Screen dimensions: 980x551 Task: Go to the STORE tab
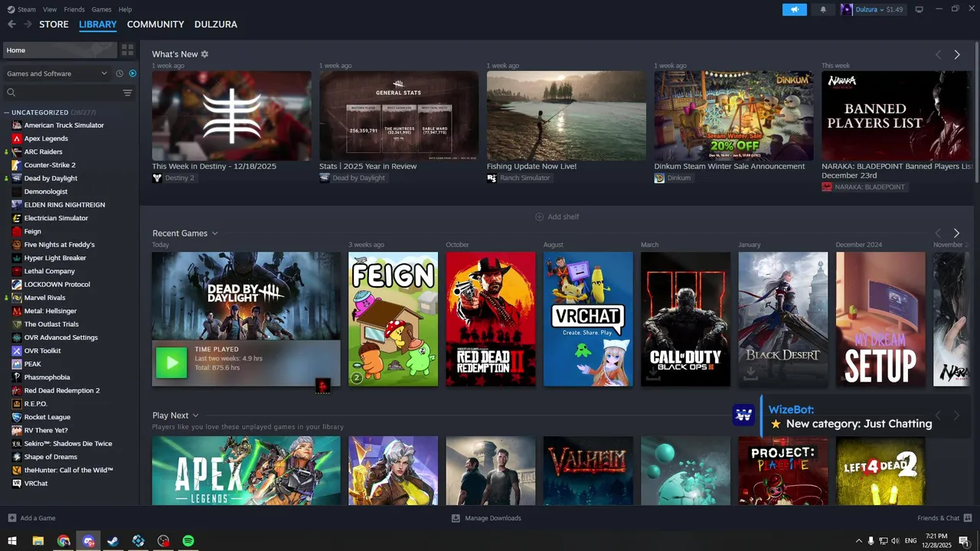click(x=54, y=24)
